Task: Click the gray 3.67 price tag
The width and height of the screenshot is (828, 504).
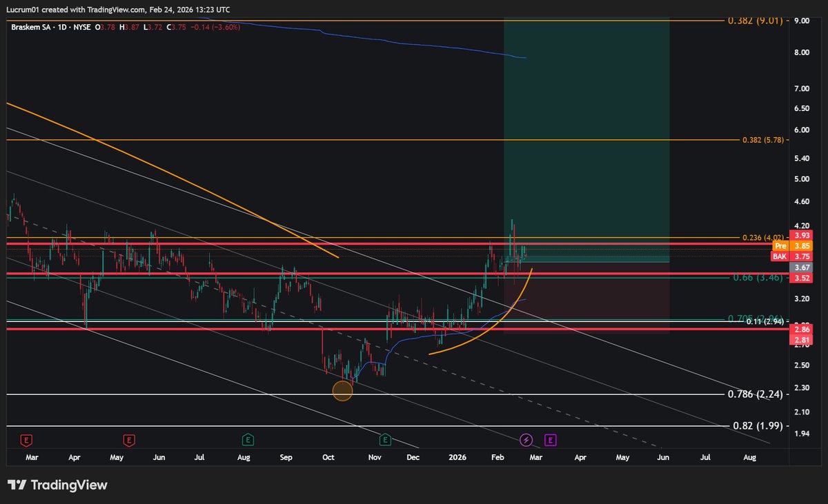Action: coord(802,267)
